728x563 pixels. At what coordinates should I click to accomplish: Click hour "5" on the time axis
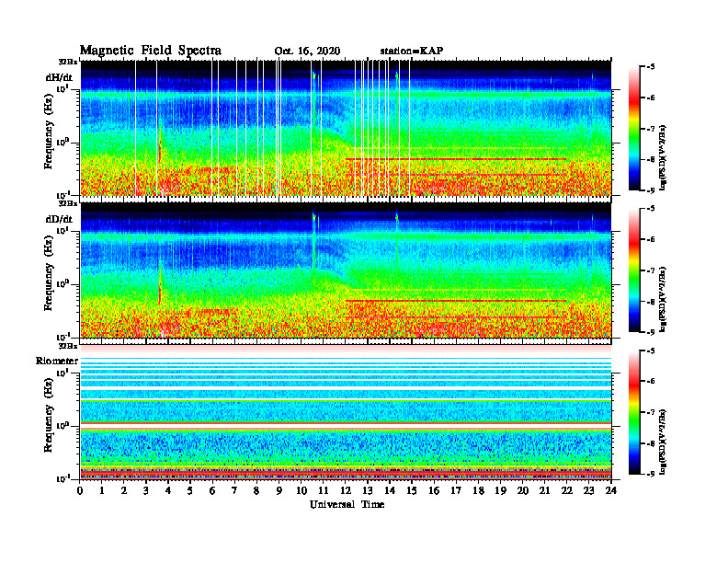coord(190,490)
